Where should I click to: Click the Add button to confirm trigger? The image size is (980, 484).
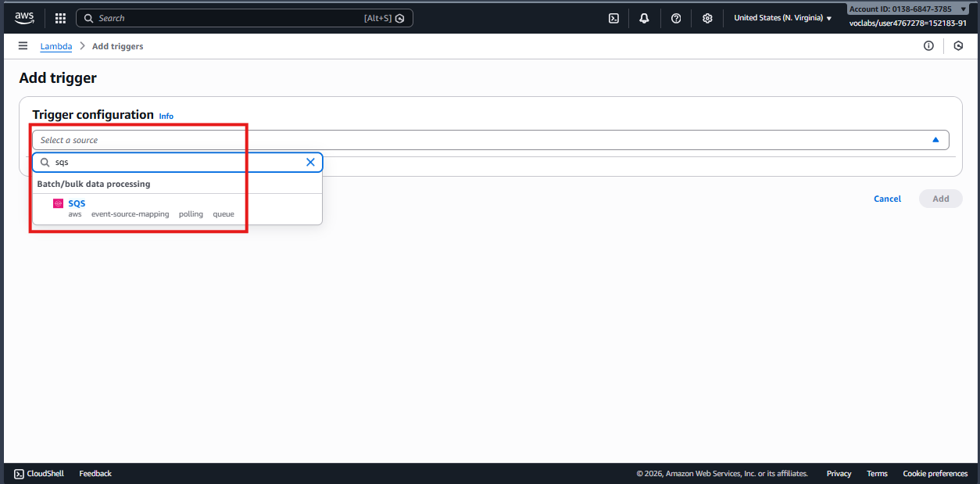940,199
